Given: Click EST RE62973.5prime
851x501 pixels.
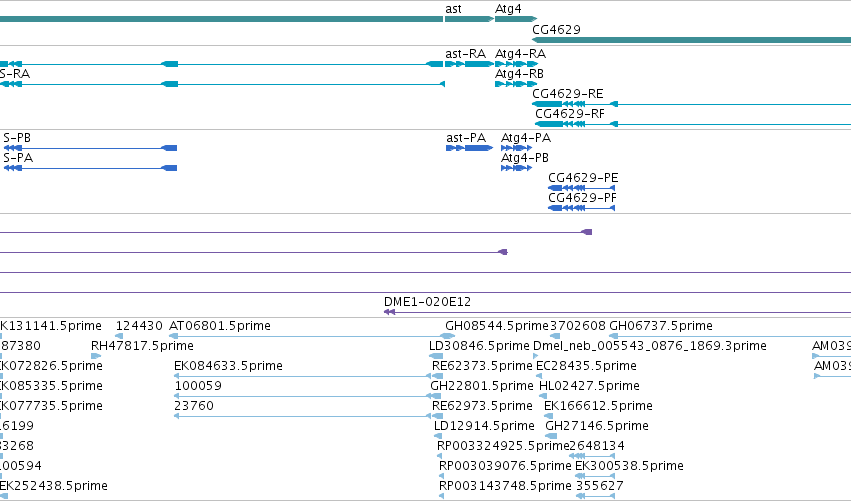Looking at the screenshot, I should tap(482, 406).
